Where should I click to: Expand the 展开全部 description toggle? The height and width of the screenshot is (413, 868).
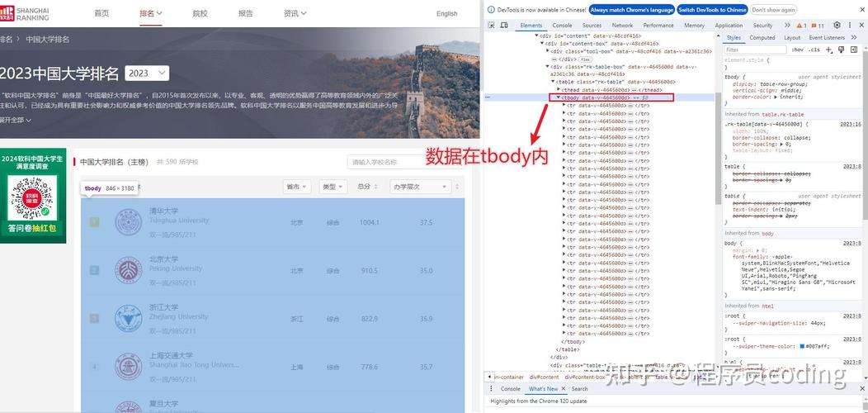(16, 120)
